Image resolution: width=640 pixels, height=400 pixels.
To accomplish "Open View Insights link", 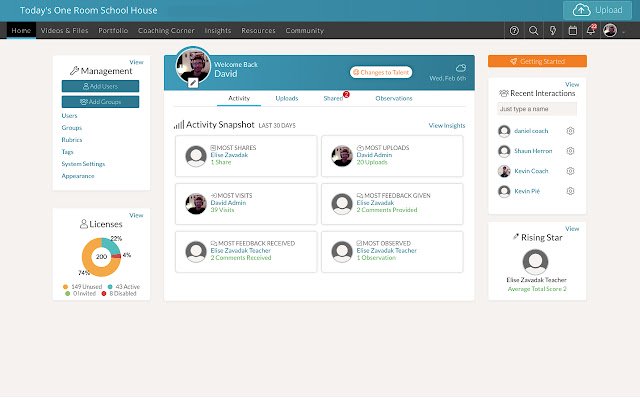I will (x=447, y=125).
